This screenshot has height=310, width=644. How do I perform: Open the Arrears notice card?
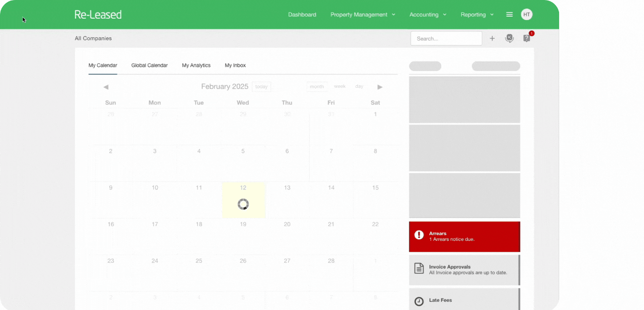click(465, 237)
